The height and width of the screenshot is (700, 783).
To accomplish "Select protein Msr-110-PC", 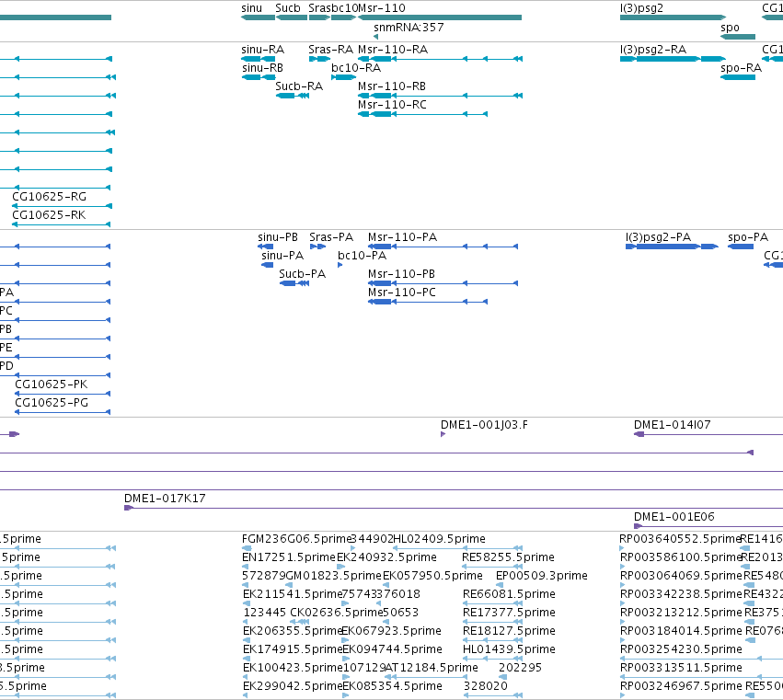I will (402, 293).
